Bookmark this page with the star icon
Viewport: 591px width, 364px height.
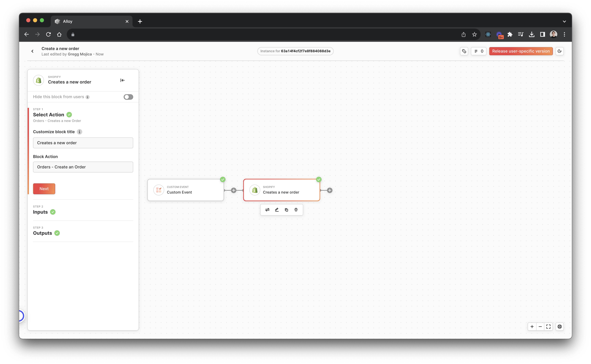coord(474,34)
